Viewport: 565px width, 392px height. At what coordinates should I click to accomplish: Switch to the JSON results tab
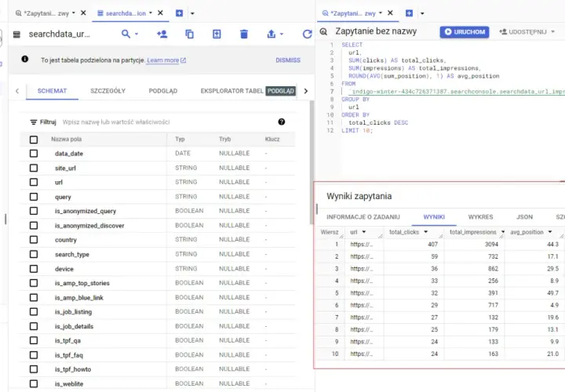pyautogui.click(x=524, y=216)
